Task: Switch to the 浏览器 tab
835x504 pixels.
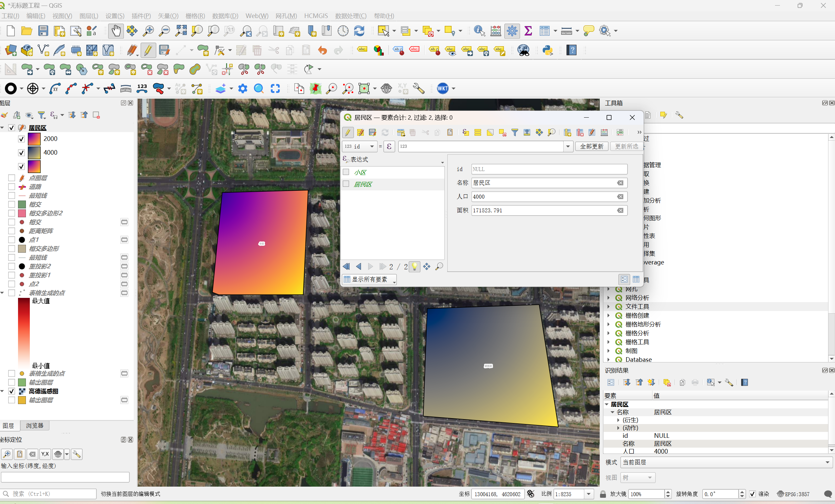Action: point(34,425)
